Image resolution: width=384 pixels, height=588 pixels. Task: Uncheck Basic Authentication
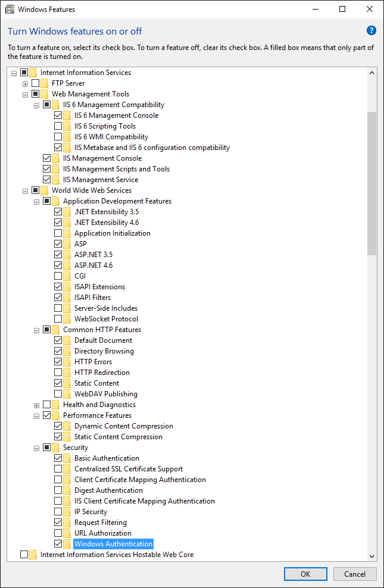coord(58,458)
